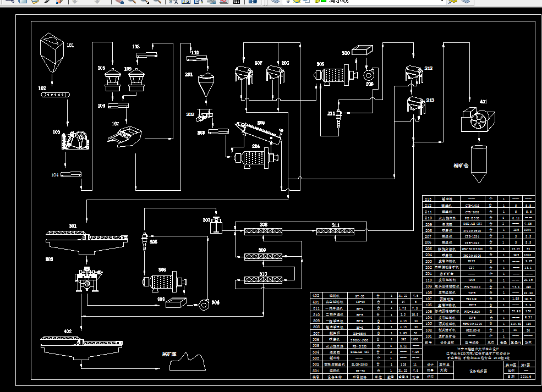This screenshot has height=392, width=542.
Task: Select the magnetic separator symbol labeled 206
Action: coord(275,75)
